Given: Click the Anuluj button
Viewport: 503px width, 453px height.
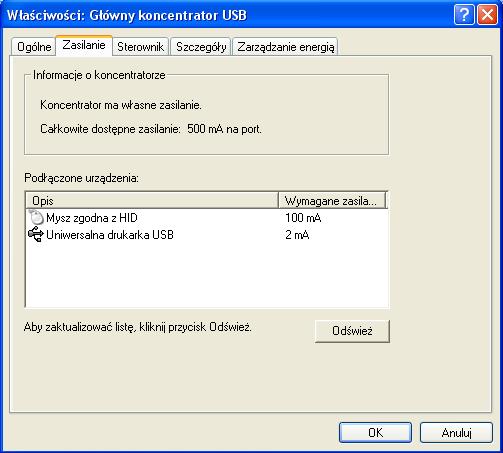Looking at the screenshot, I should tap(456, 433).
